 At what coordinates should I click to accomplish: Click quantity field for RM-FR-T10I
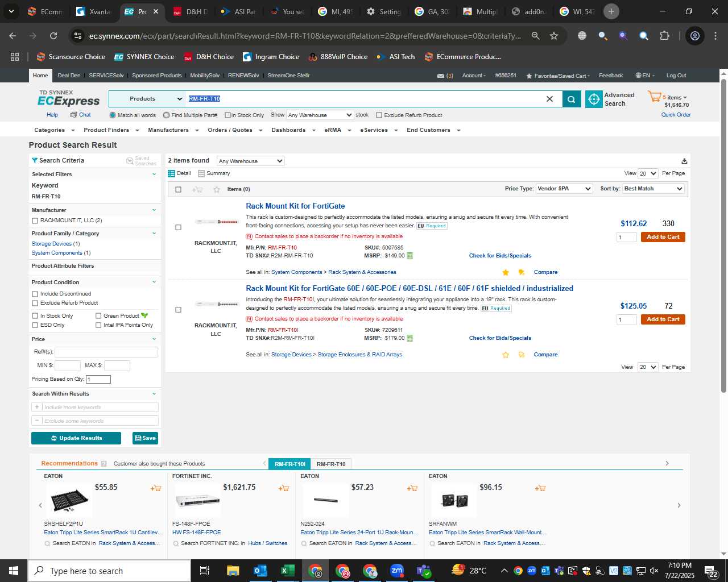click(627, 319)
